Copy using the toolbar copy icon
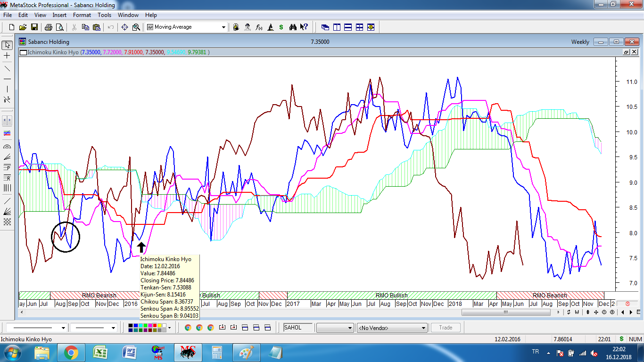This screenshot has width=644, height=362. (85, 27)
